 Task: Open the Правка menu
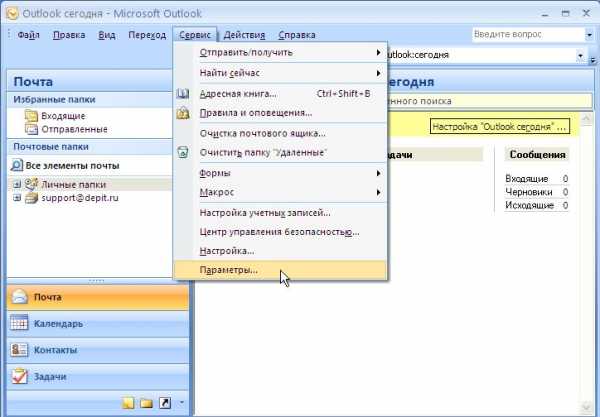[69, 35]
